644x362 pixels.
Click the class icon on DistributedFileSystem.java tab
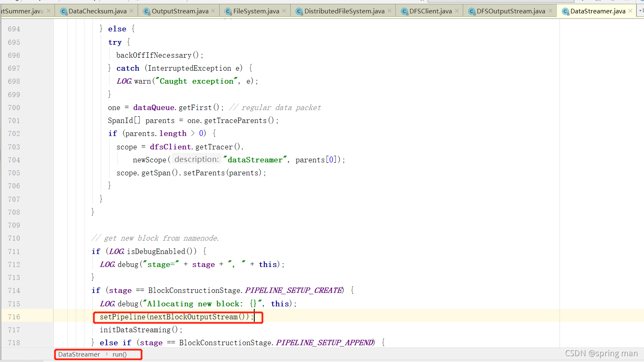click(299, 11)
